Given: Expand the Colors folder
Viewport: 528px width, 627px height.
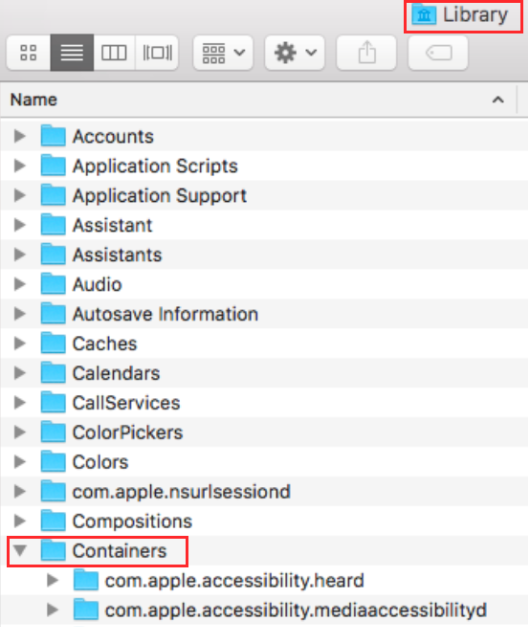Looking at the screenshot, I should coord(20,461).
